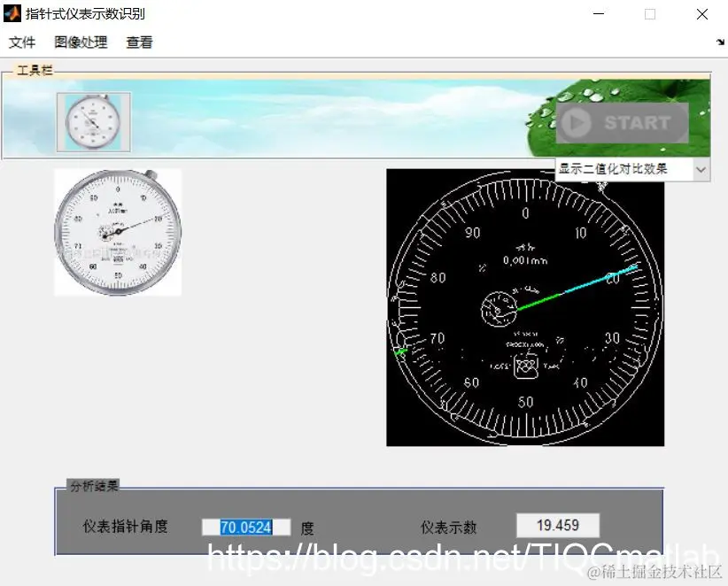Open the 查看 menu
The width and height of the screenshot is (728, 586).
pyautogui.click(x=139, y=42)
